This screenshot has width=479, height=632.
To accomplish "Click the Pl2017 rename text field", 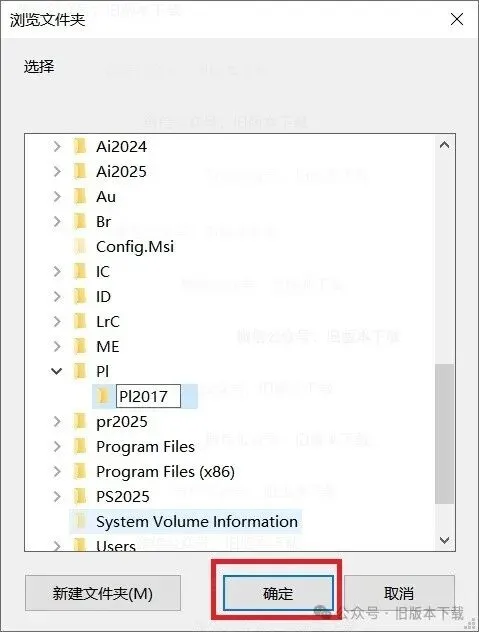I will pos(148,396).
